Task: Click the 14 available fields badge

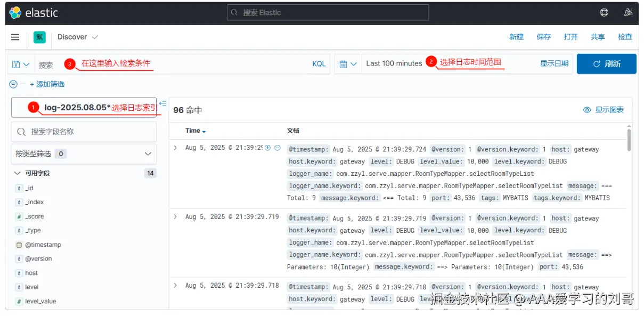Action: [150, 173]
